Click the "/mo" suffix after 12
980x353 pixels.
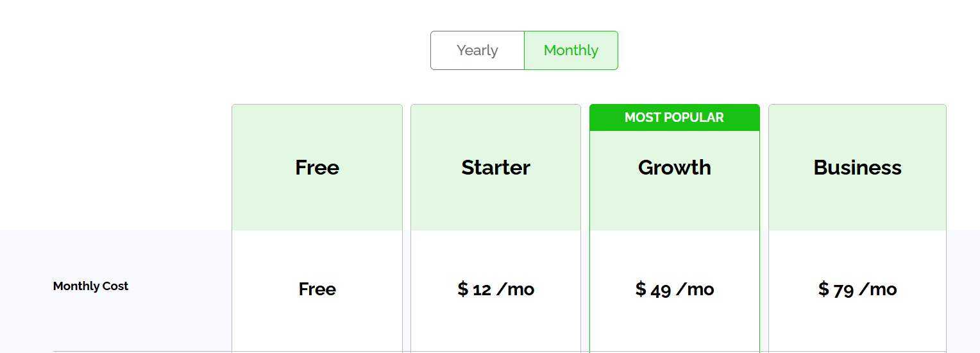click(516, 289)
